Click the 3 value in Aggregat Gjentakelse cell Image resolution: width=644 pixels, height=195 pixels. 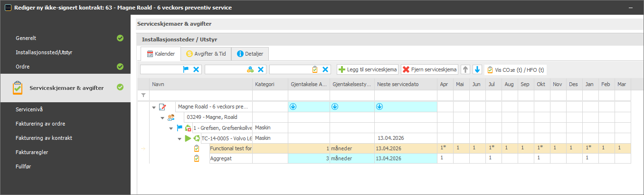pyautogui.click(x=309, y=158)
